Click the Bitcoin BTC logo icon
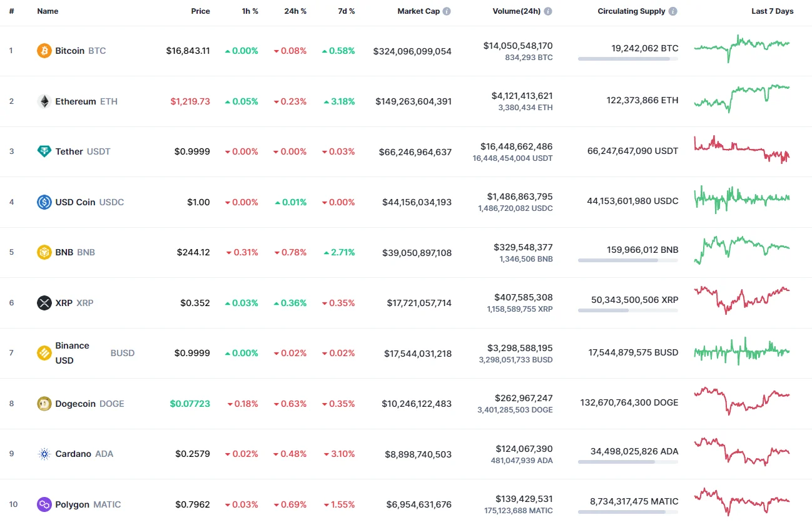Image resolution: width=812 pixels, height=527 pixels. click(x=44, y=51)
